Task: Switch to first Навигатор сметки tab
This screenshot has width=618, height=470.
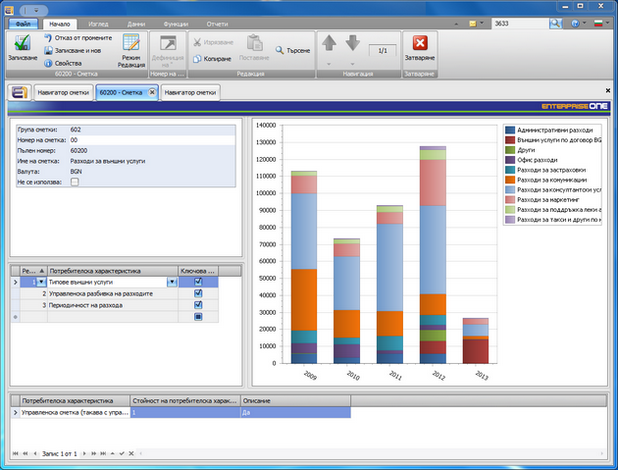Action: (64, 92)
